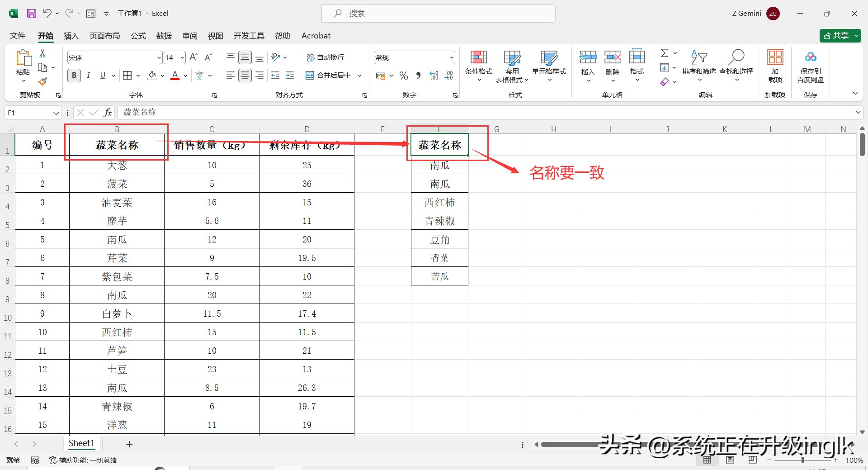Toggle Italic formatting
This screenshot has width=868, height=470.
click(x=89, y=76)
